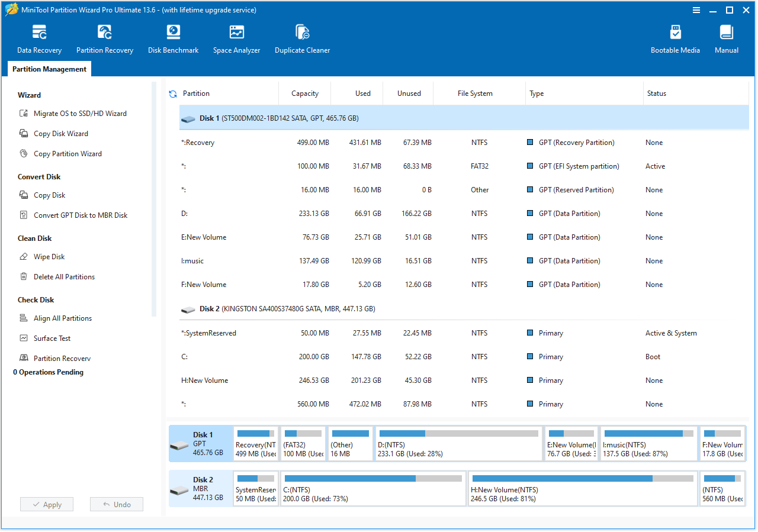Open the Disk Benchmark tool
The image size is (758, 532).
(173, 39)
